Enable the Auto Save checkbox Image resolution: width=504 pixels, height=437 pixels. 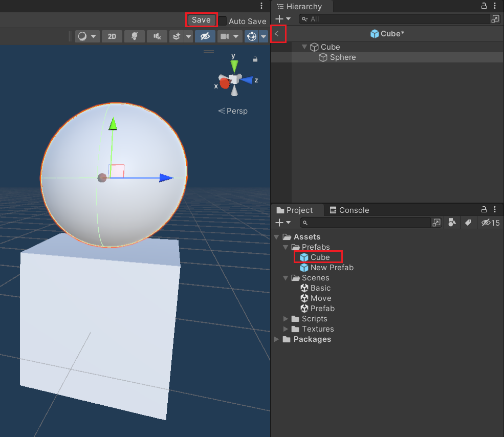224,21
